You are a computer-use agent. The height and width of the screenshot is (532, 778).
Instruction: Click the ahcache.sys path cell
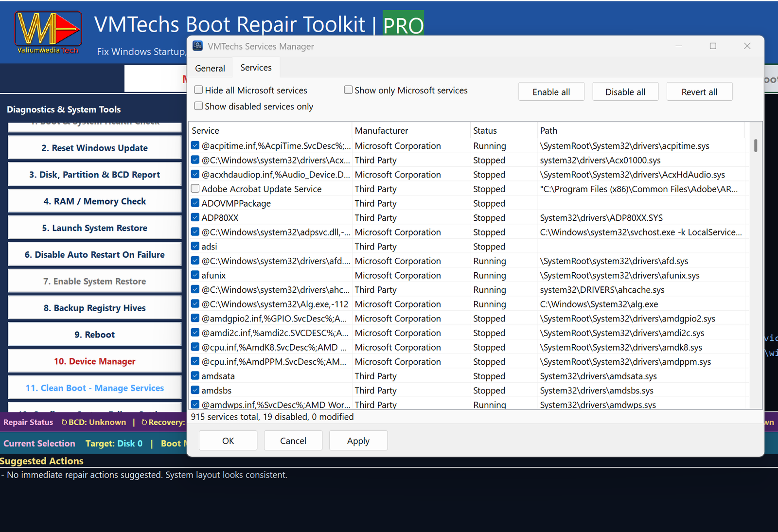click(x=641, y=290)
